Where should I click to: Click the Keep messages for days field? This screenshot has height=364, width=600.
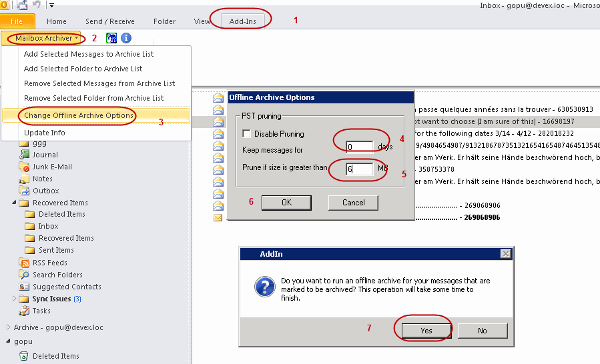tap(359, 147)
